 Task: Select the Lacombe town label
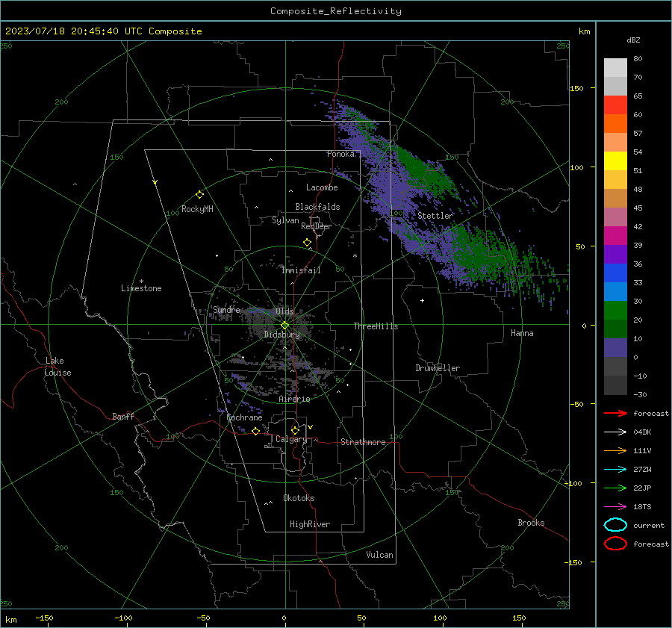pos(322,187)
